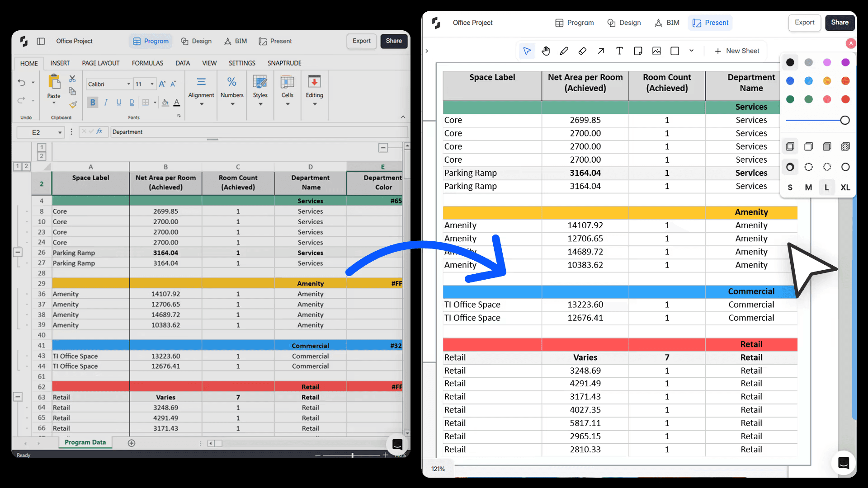Image resolution: width=868 pixels, height=488 pixels.
Task: Activate the Hand pan tool
Action: click(x=546, y=51)
